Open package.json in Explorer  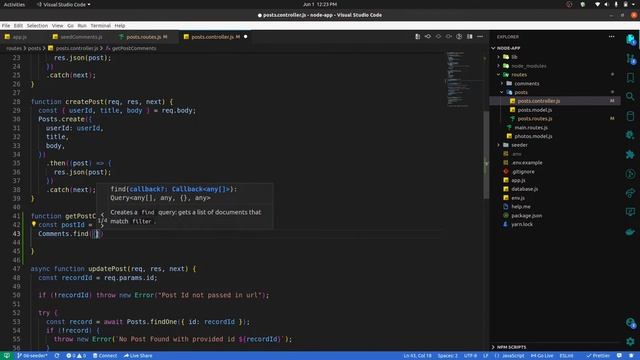527,216
